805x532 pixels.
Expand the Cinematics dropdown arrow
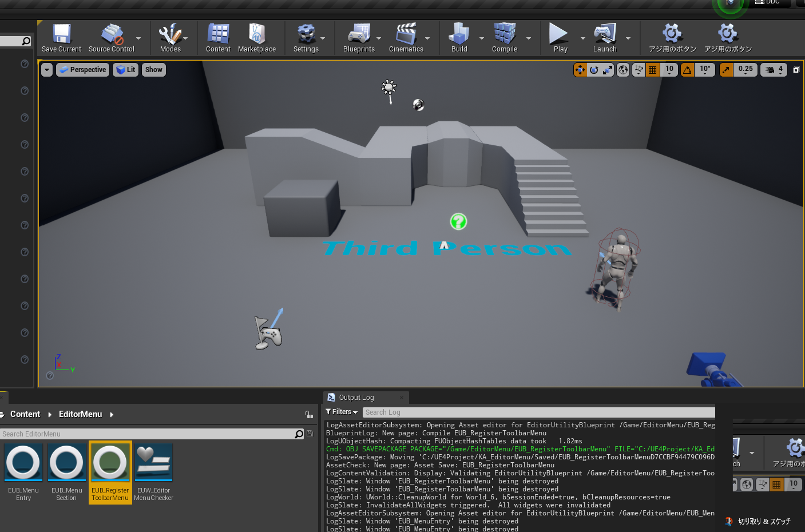pos(427,38)
